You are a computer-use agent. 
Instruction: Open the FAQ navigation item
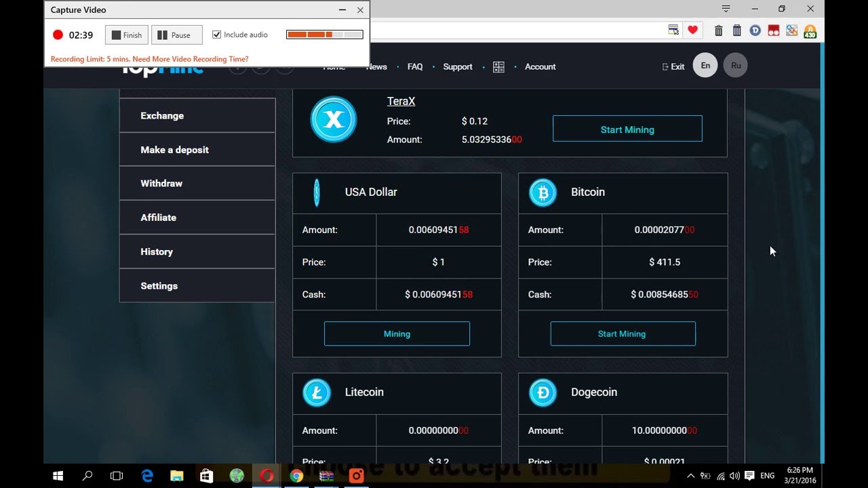[x=415, y=66]
